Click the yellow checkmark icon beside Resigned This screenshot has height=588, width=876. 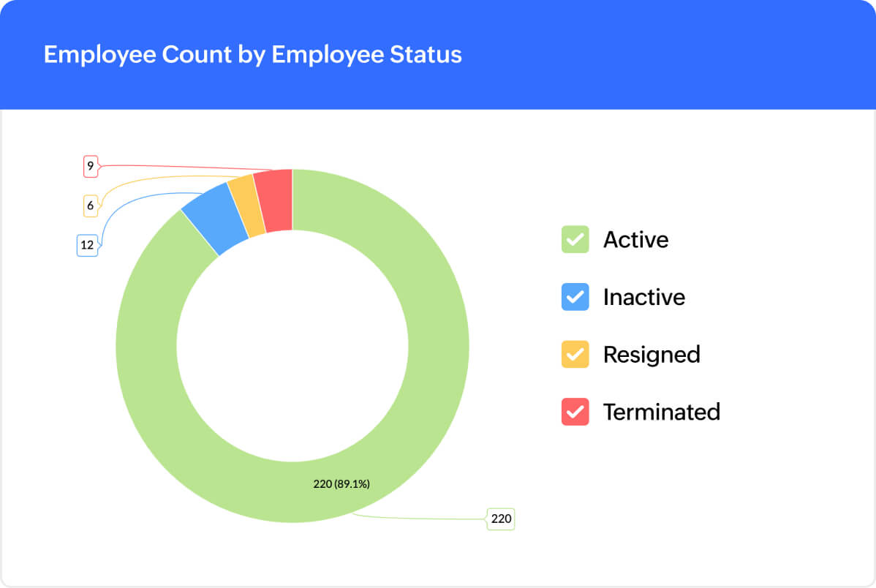point(575,354)
